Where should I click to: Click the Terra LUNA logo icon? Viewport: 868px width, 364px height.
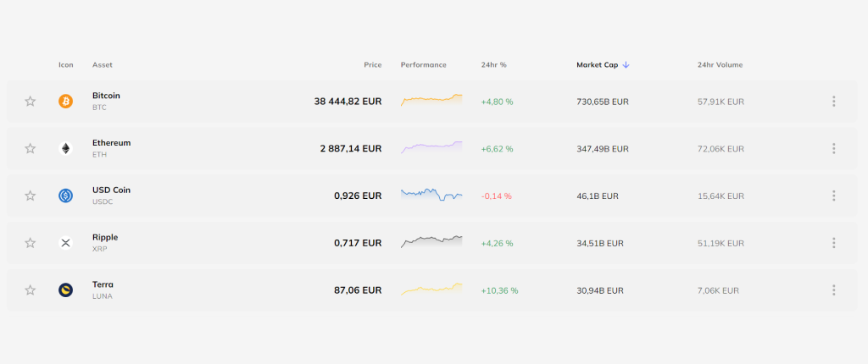click(66, 290)
